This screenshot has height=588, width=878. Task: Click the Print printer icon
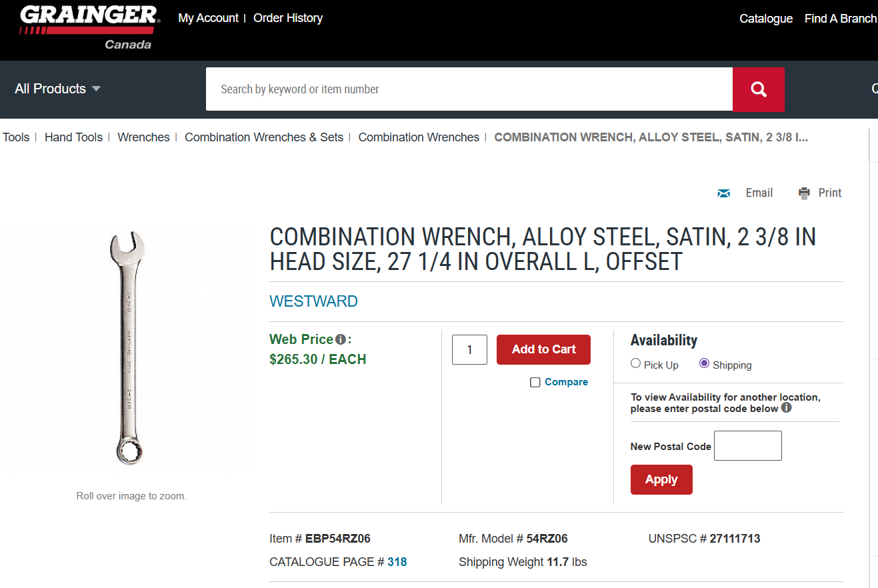coord(804,193)
